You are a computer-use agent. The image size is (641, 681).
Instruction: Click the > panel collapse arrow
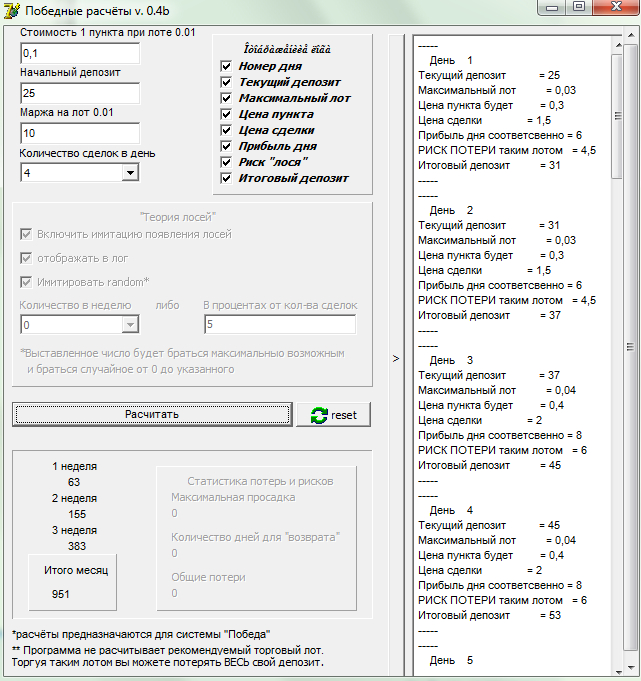[396, 359]
